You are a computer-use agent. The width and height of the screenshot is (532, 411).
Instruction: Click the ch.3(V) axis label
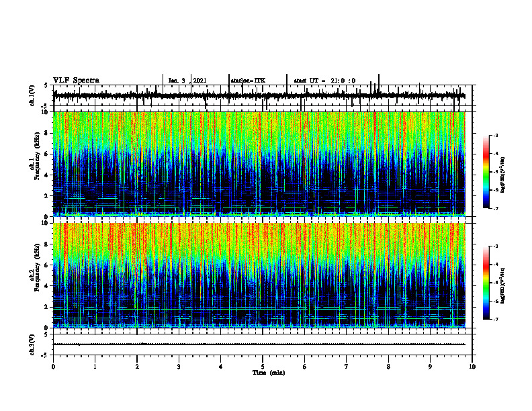(32, 345)
